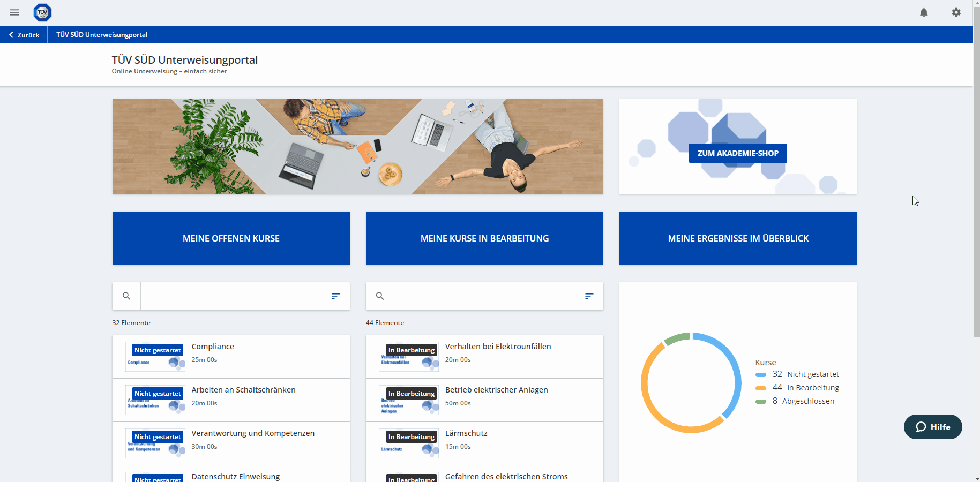
Task: Select TÜV SÜD Unterweisungportal breadcrumb tab
Action: [102, 35]
